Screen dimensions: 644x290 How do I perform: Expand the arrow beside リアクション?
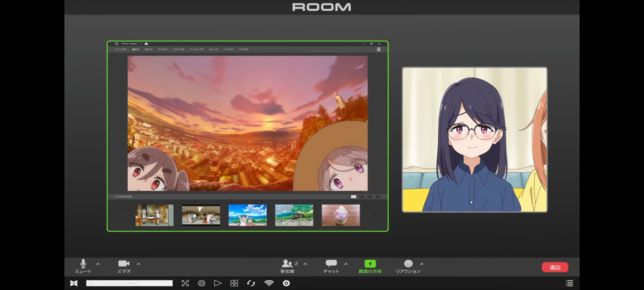click(x=422, y=264)
